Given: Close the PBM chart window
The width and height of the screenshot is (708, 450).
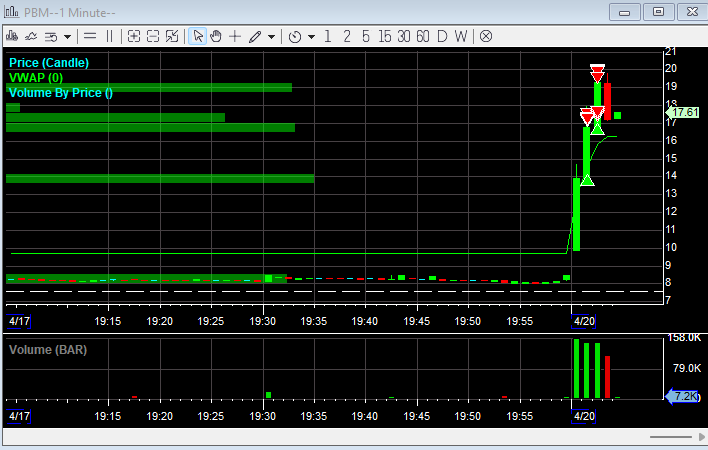Looking at the screenshot, I should click(x=692, y=12).
